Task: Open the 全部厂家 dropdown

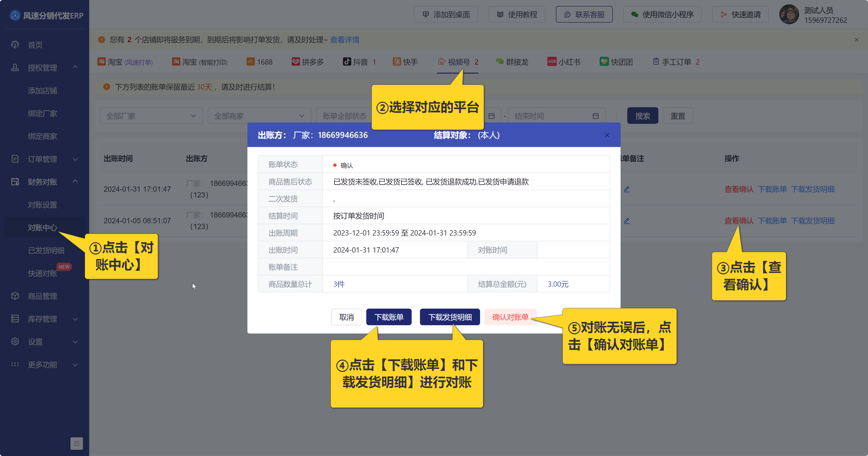Action: [151, 116]
